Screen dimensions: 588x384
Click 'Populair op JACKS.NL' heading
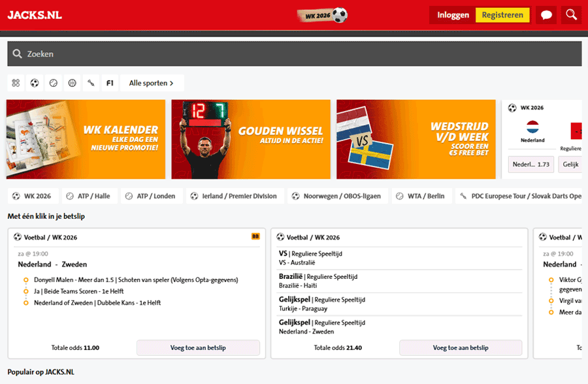click(x=41, y=372)
